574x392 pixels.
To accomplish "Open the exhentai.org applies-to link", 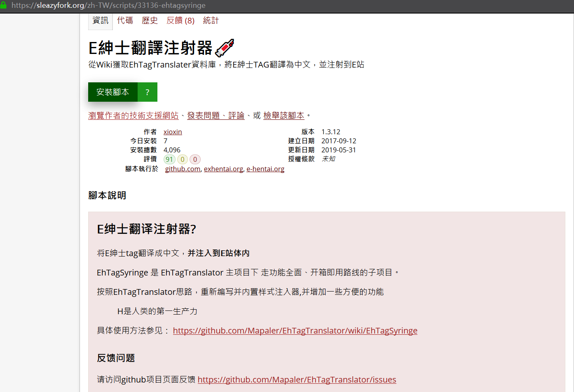I will [223, 169].
